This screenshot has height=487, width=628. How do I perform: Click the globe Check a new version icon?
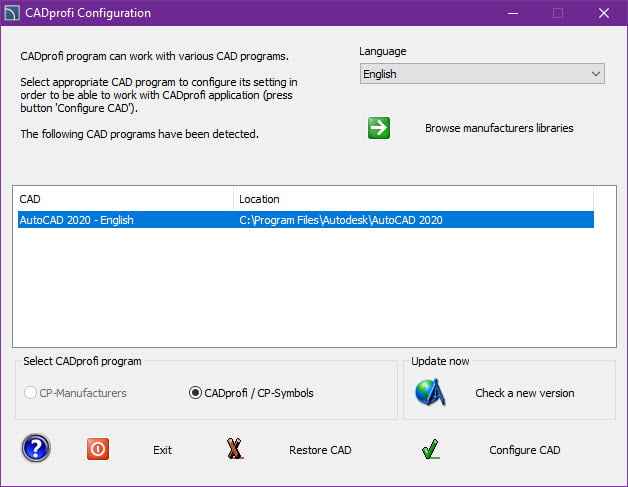point(430,392)
